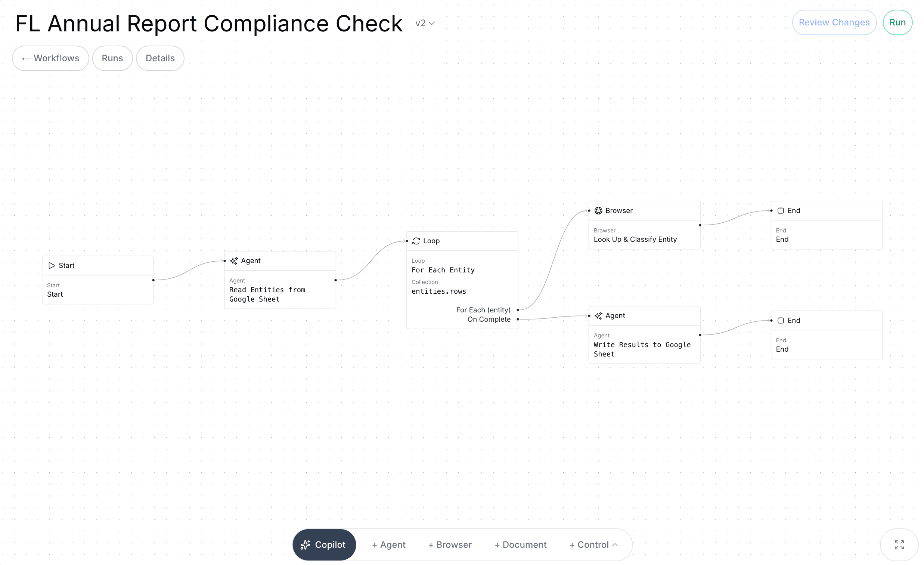
Task: Click the Copilot sparkle icon
Action: (x=306, y=544)
